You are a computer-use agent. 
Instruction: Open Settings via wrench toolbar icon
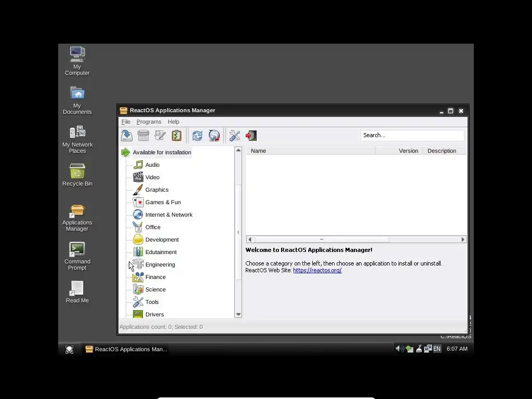tap(234, 136)
